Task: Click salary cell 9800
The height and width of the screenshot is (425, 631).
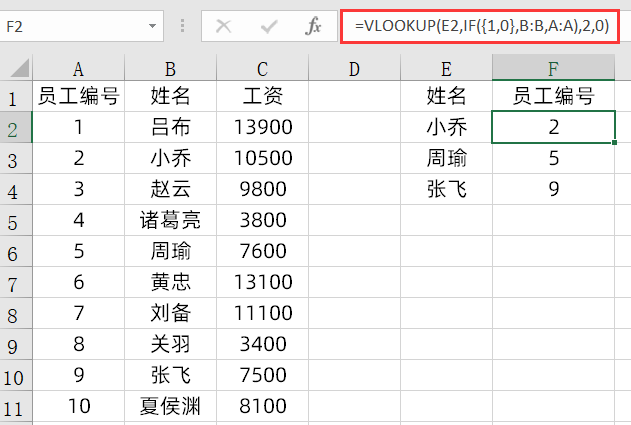Action: point(262,189)
